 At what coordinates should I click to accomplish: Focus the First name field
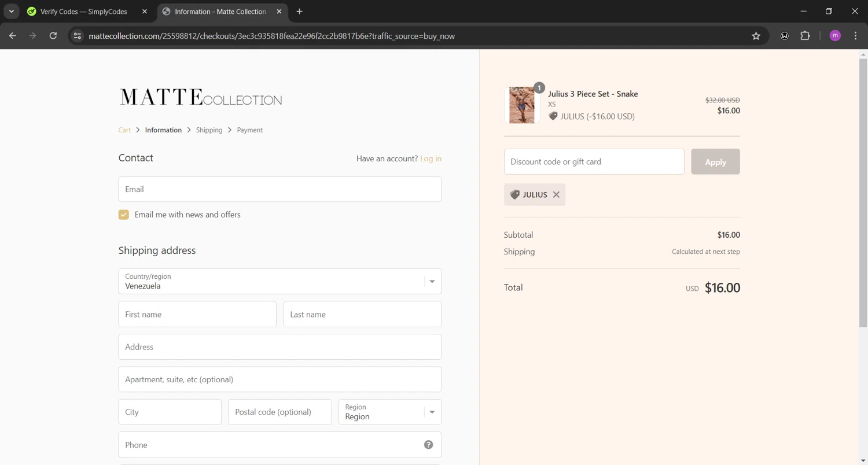pos(197,315)
